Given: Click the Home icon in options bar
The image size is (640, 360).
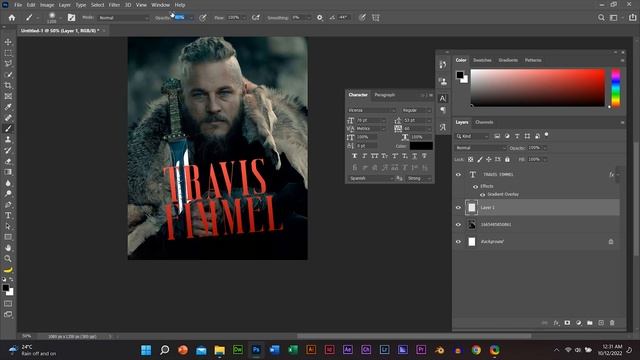Looking at the screenshot, I should [x=12, y=18].
